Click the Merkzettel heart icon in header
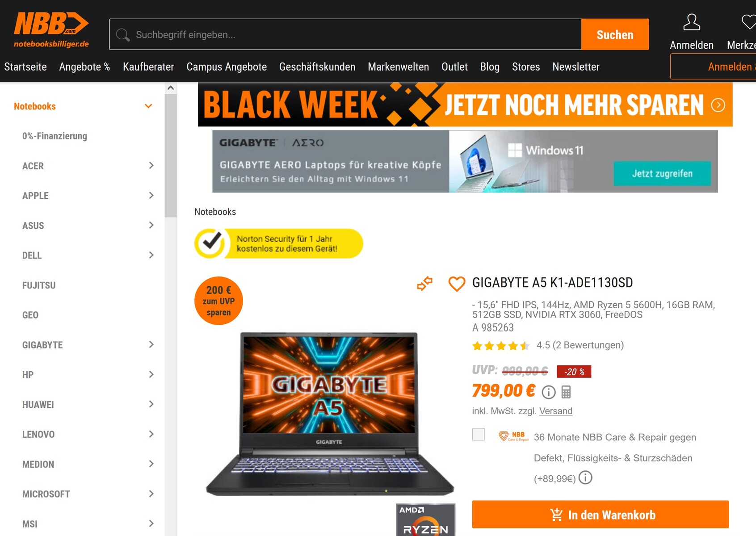 749,22
